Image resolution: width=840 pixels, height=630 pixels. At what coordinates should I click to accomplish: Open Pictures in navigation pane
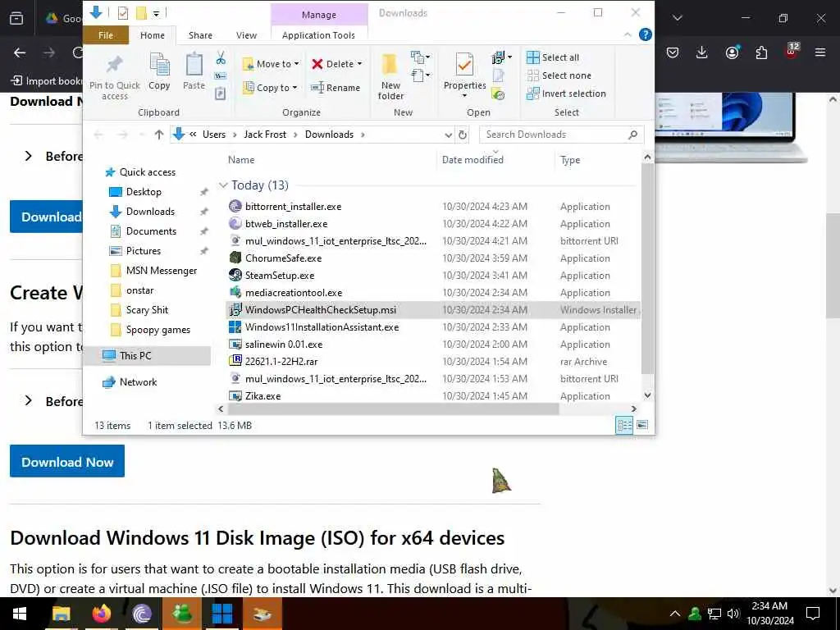tap(143, 251)
